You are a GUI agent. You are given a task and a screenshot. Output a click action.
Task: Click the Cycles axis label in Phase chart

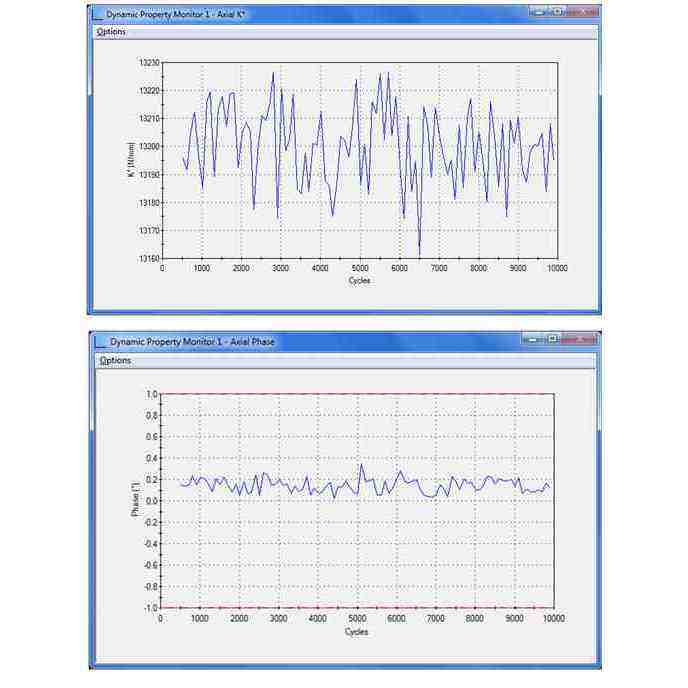[356, 631]
